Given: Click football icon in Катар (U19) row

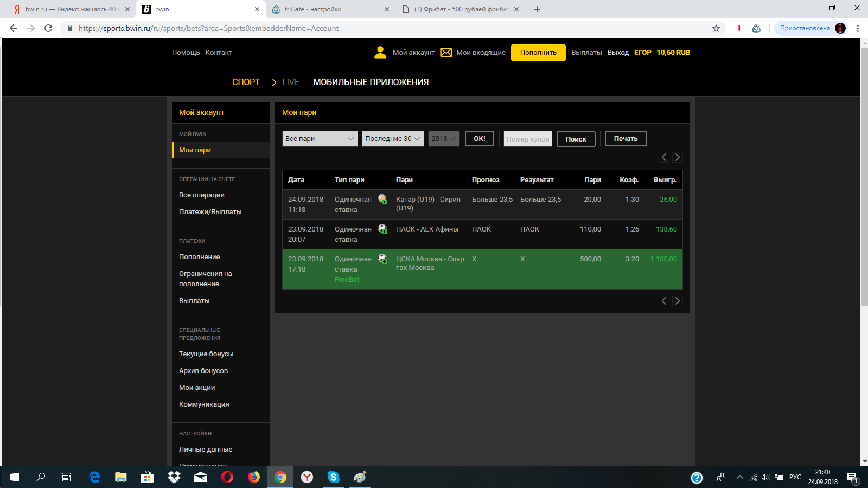Looking at the screenshot, I should coord(382,200).
